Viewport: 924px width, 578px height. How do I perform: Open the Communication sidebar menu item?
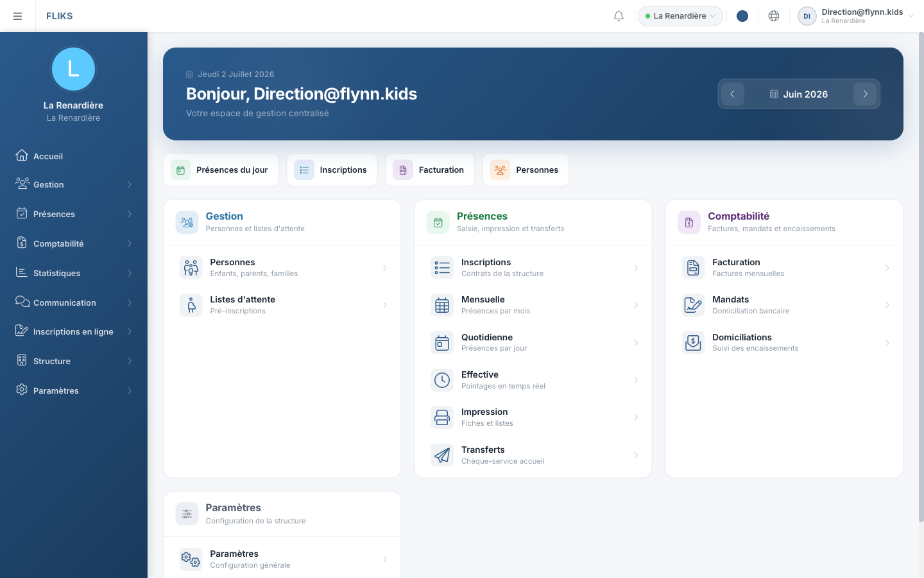[74, 302]
